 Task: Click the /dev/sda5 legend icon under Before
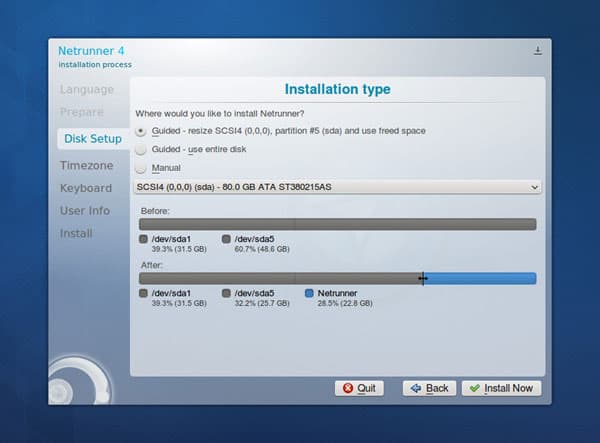[x=227, y=239]
